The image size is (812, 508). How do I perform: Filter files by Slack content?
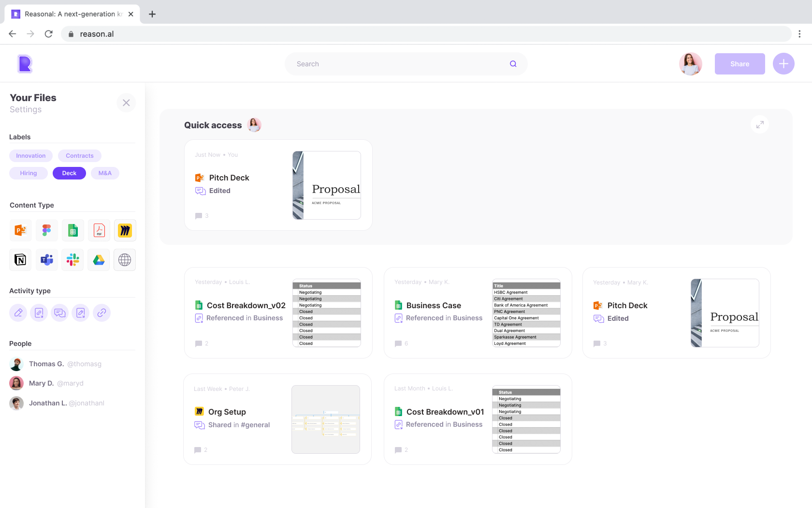click(72, 260)
